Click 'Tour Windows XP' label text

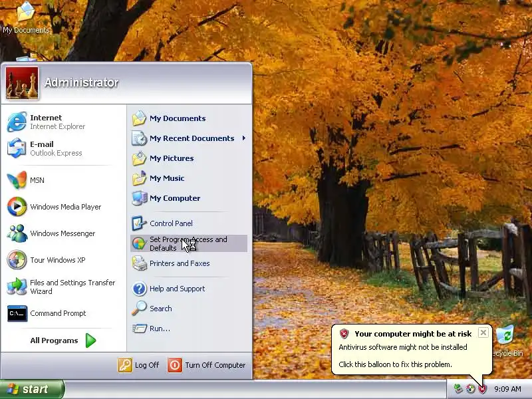coord(58,260)
